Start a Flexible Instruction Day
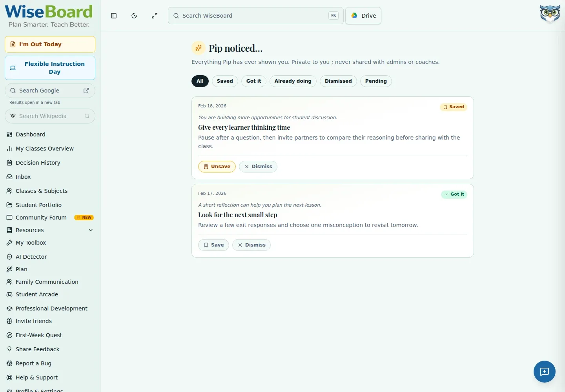Image resolution: width=565 pixels, height=392 pixels. click(50, 68)
